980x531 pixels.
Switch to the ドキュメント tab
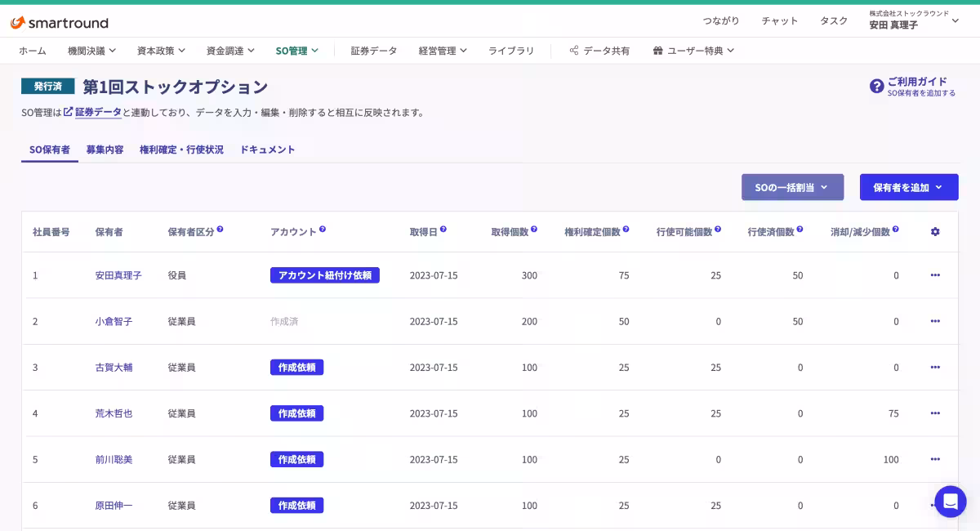[268, 149]
